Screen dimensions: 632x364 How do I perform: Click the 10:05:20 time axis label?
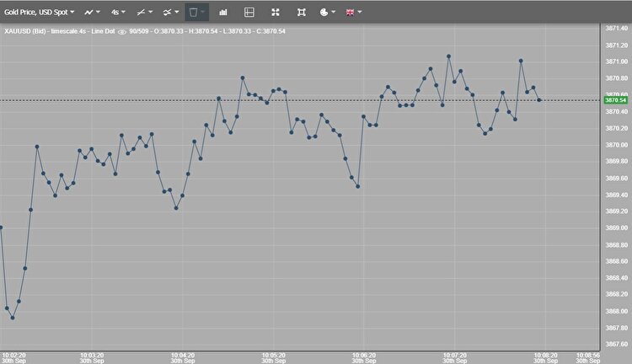point(274,355)
